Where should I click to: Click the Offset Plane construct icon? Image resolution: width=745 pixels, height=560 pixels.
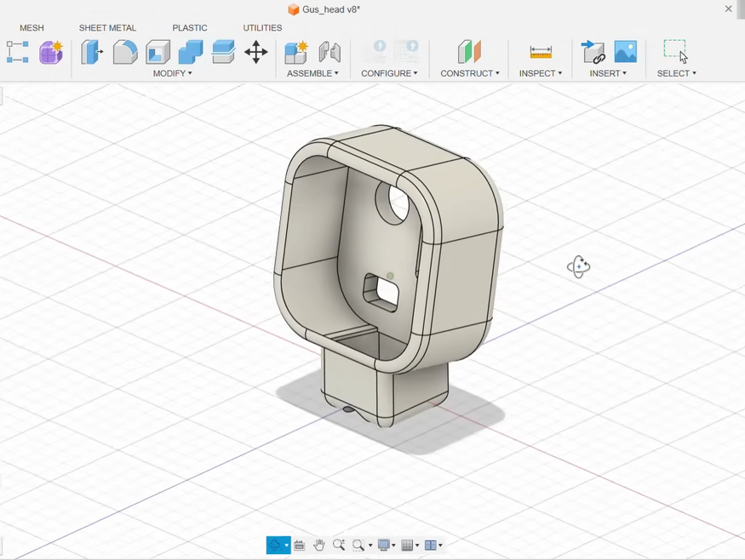pos(469,52)
